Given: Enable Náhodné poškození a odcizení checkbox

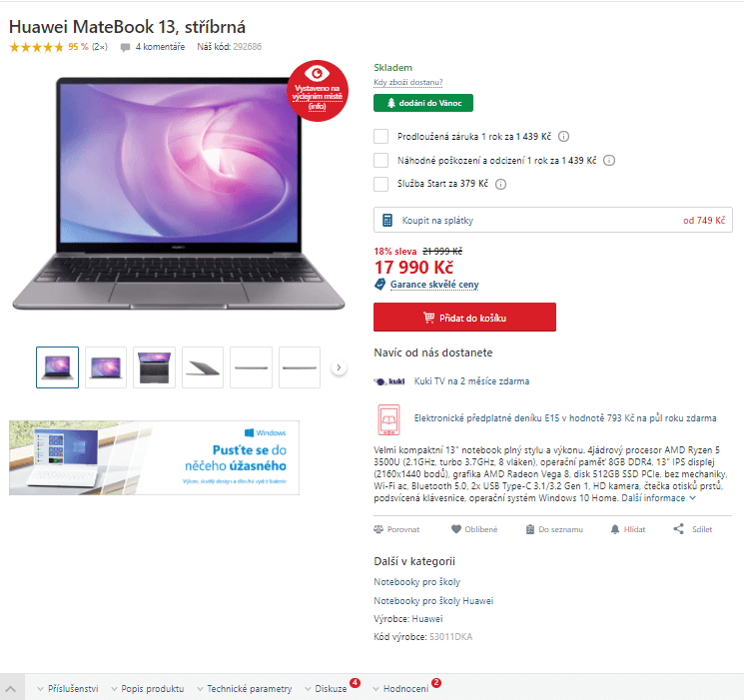Looking at the screenshot, I should [x=381, y=160].
